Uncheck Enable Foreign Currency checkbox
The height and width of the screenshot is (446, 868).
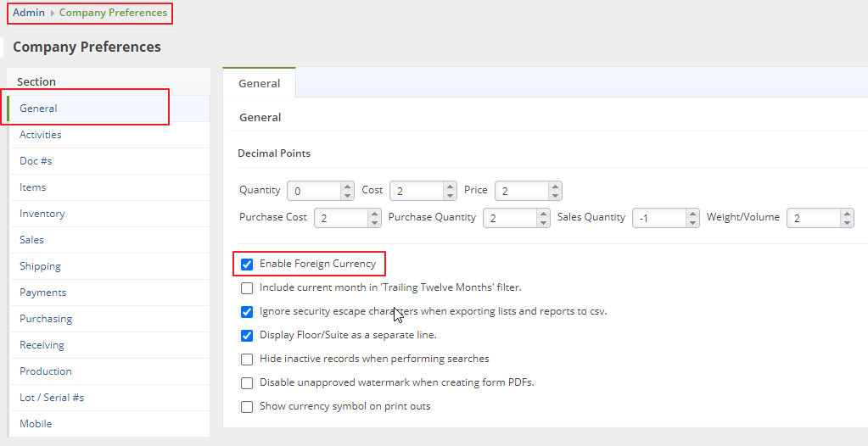click(247, 265)
